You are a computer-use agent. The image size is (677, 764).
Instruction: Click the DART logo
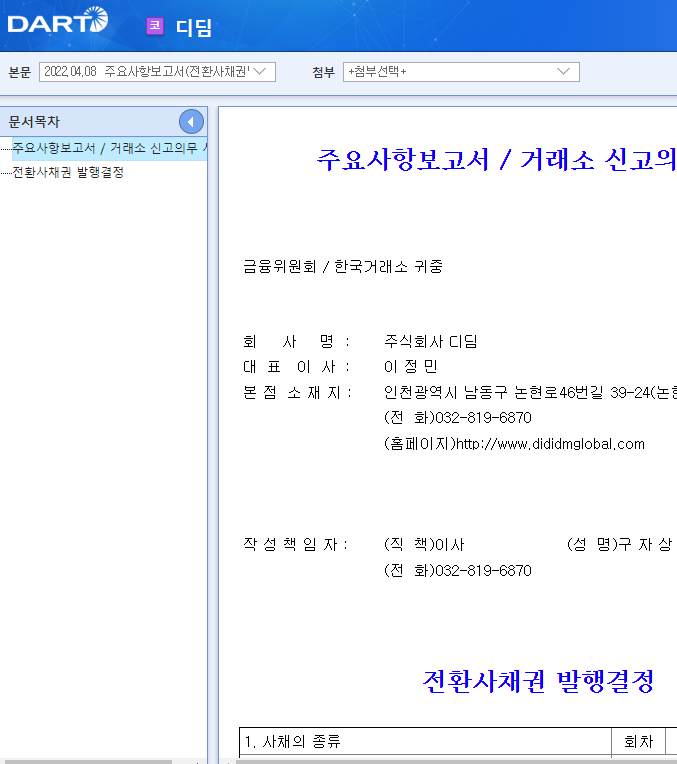tap(58, 20)
